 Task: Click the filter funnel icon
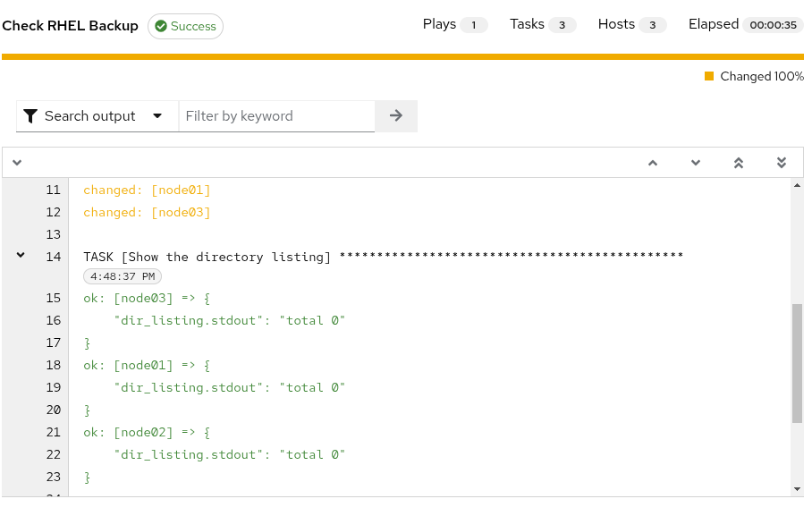point(30,116)
